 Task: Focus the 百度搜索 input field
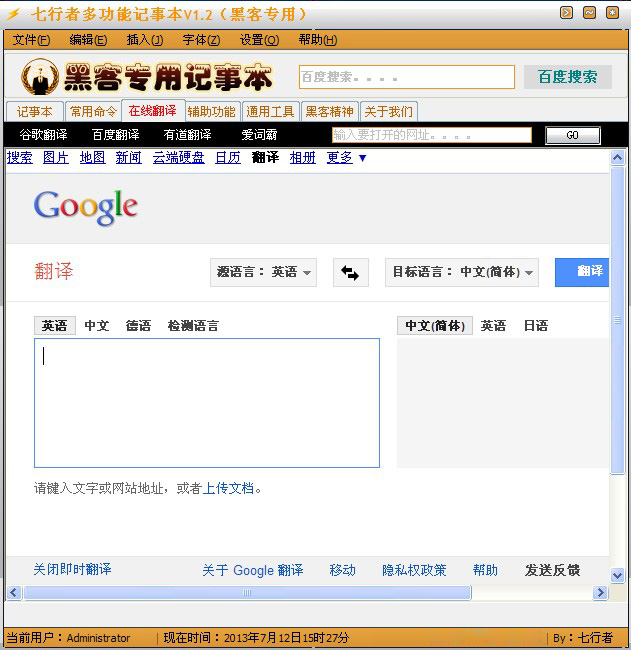(407, 77)
